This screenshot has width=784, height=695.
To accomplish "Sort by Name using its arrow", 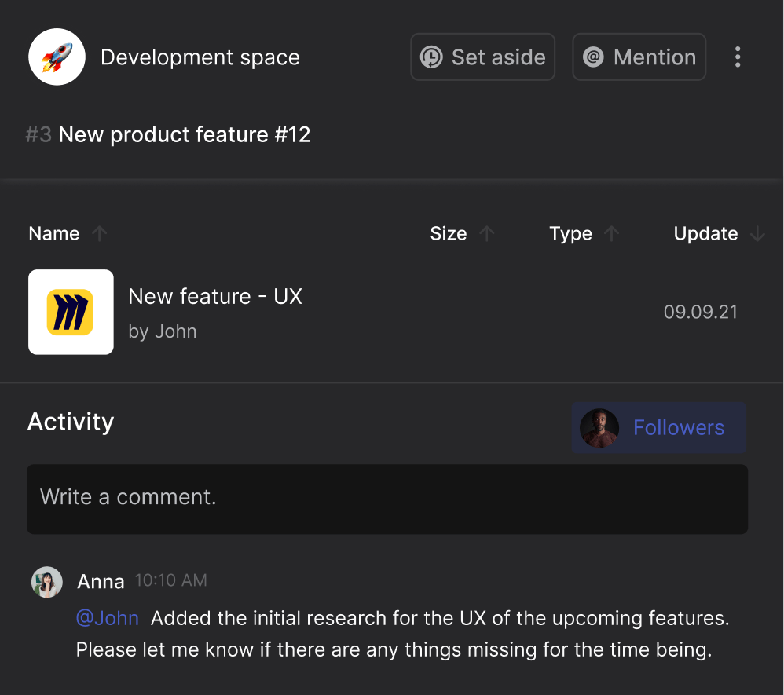I will (x=99, y=233).
